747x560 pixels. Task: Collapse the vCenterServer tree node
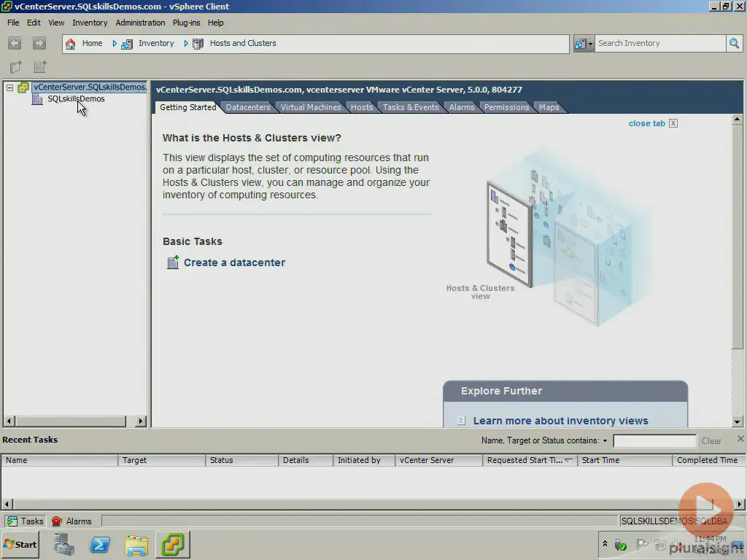point(9,87)
